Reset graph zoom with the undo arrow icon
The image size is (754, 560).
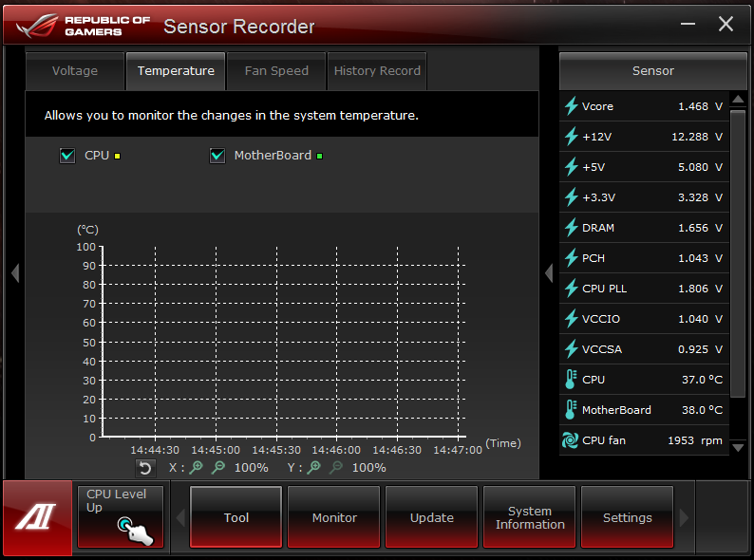144,468
